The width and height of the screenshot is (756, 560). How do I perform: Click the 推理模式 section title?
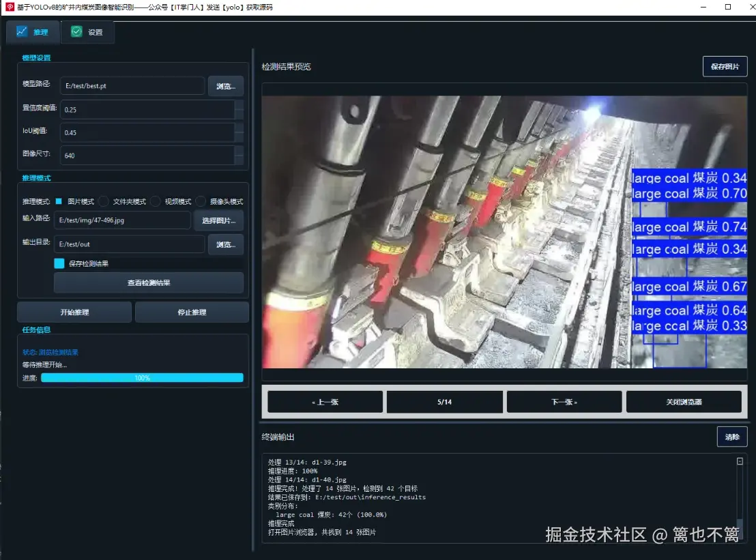point(36,178)
